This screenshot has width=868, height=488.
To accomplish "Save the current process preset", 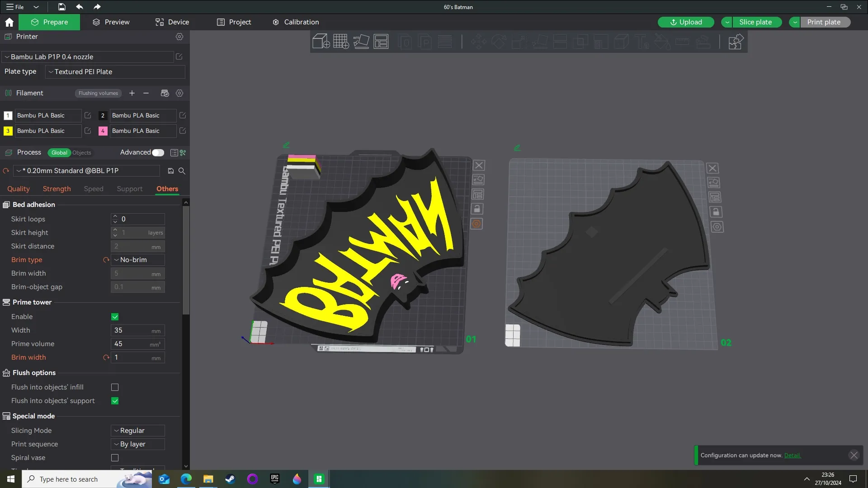I will tap(171, 171).
